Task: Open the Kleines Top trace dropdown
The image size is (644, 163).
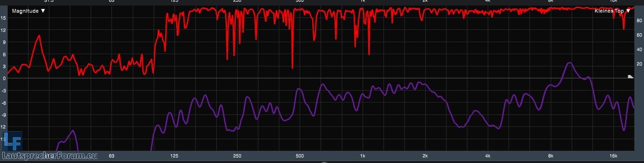Action: tap(612, 11)
